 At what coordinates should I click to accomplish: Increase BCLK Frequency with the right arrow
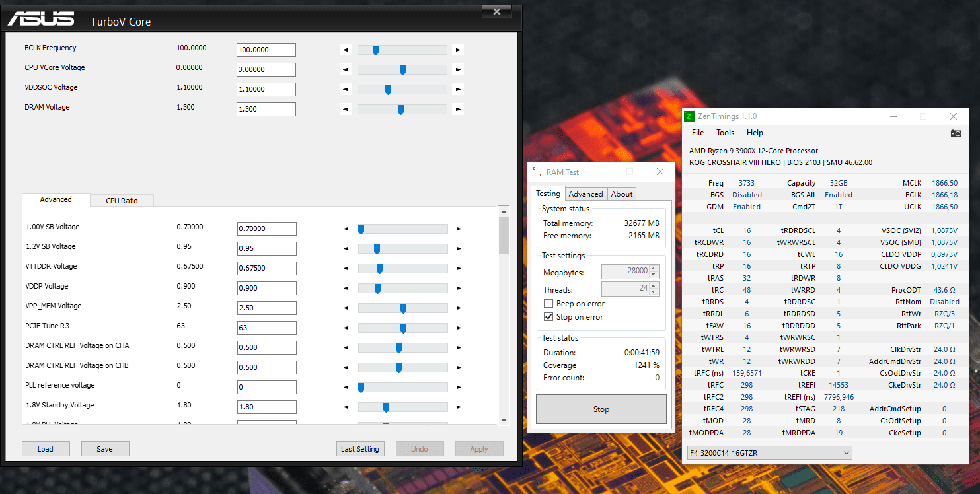[458, 50]
